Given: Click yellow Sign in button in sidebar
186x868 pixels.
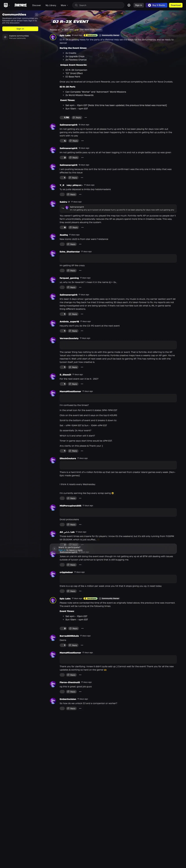Looking at the screenshot, I should [x=20, y=29].
